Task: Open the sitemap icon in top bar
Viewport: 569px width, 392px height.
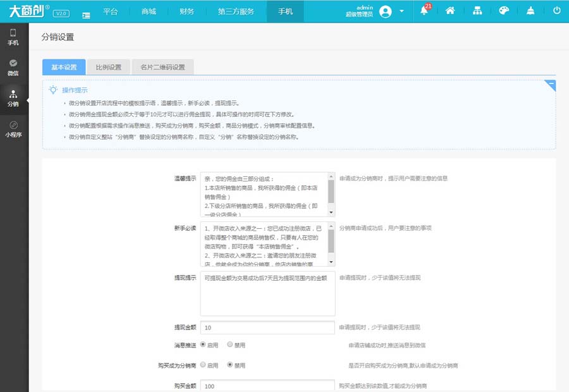Action: click(477, 11)
